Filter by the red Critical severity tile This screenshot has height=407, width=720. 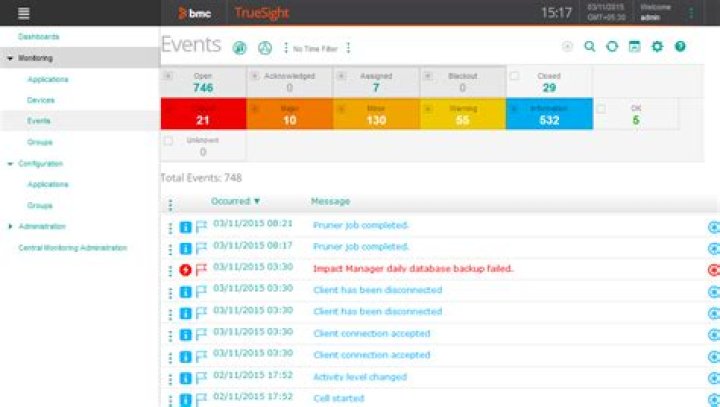pyautogui.click(x=203, y=114)
